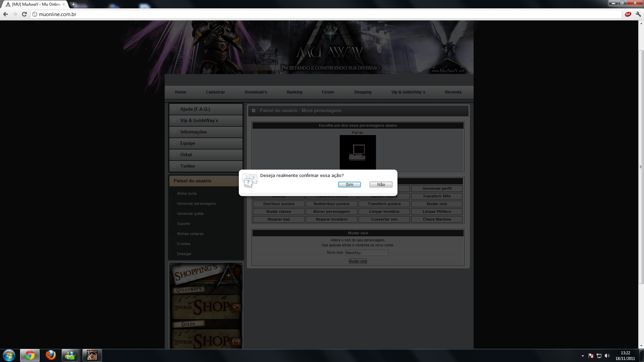Select the PlaYer character thumbnail
Image resolution: width=644 pixels, height=362 pixels.
point(358,152)
